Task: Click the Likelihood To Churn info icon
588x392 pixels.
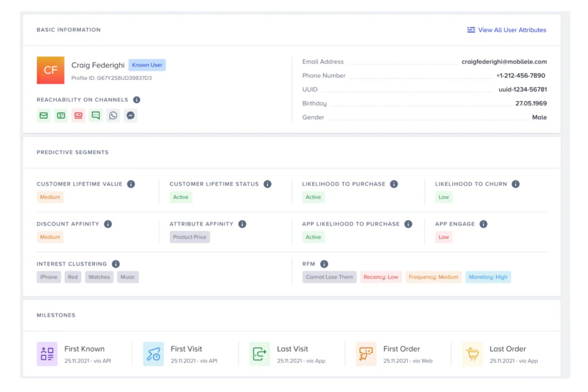Action: pyautogui.click(x=516, y=184)
